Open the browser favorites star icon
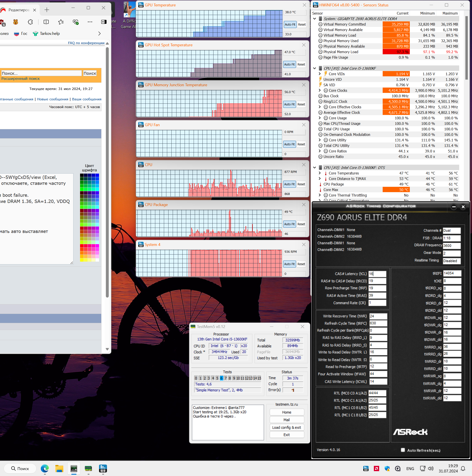 61,22
